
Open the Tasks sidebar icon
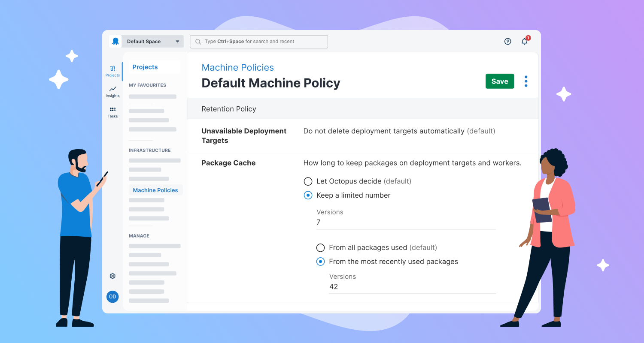112,112
